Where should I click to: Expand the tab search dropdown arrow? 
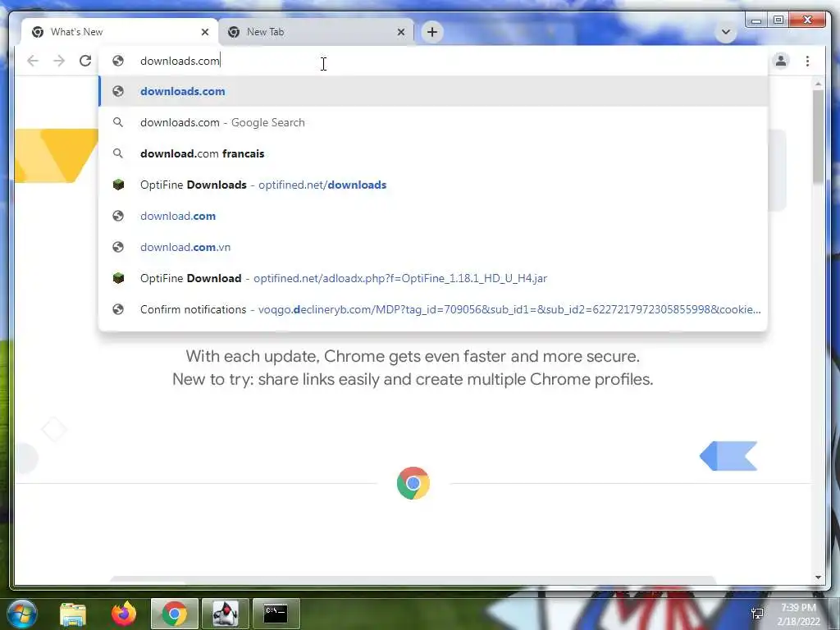coord(726,32)
